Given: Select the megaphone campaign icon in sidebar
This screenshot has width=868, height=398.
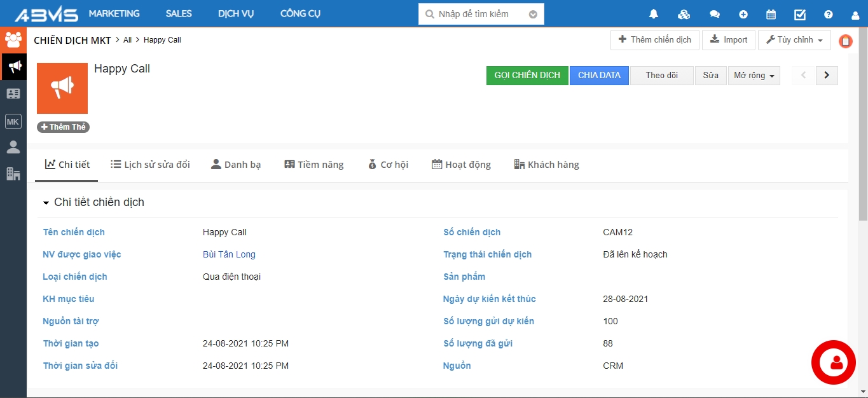Looking at the screenshot, I should [13, 66].
